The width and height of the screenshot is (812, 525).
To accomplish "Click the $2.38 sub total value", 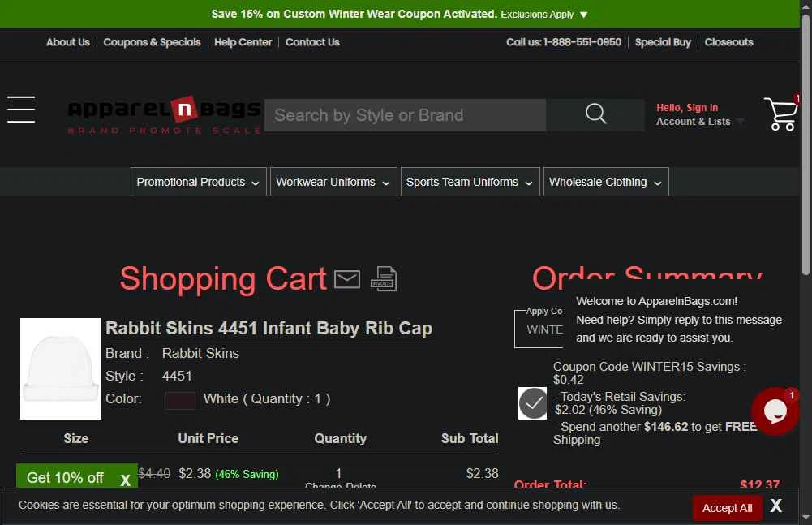I will click(x=482, y=473).
